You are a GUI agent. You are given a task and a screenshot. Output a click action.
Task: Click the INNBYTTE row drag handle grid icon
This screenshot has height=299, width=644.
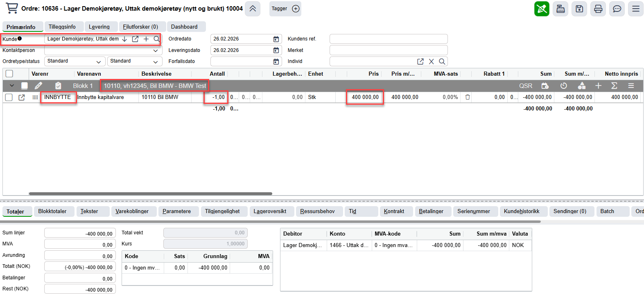[x=35, y=97]
